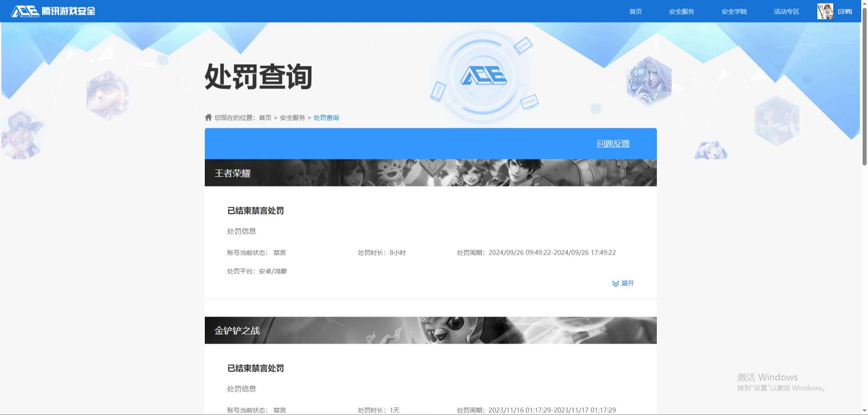The width and height of the screenshot is (868, 415).
Task: Click the 金铲铲之战 game banner
Action: (430, 330)
